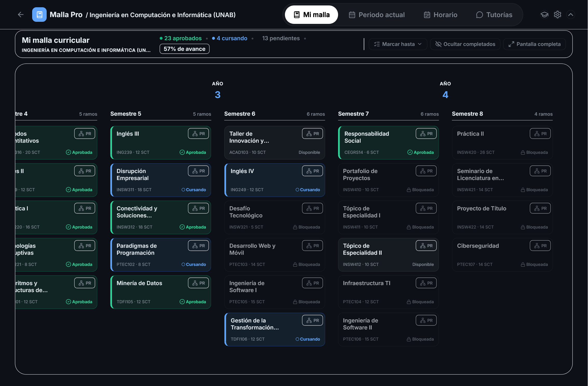Toggle Ocultar completados
The width and height of the screenshot is (588, 386).
(465, 44)
